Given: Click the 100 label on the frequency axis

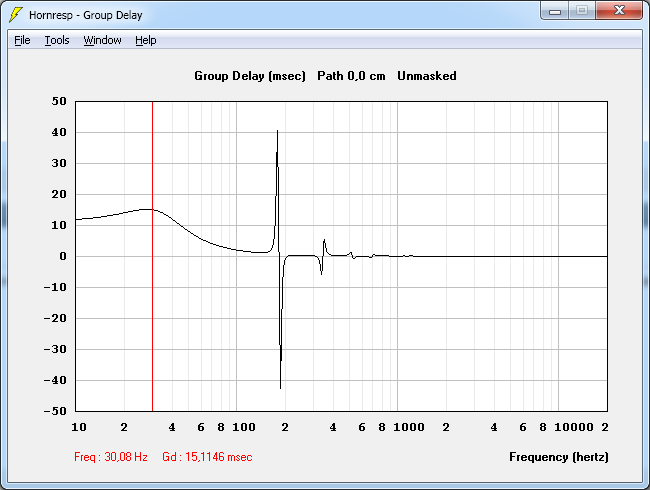Looking at the screenshot, I should (244, 427).
